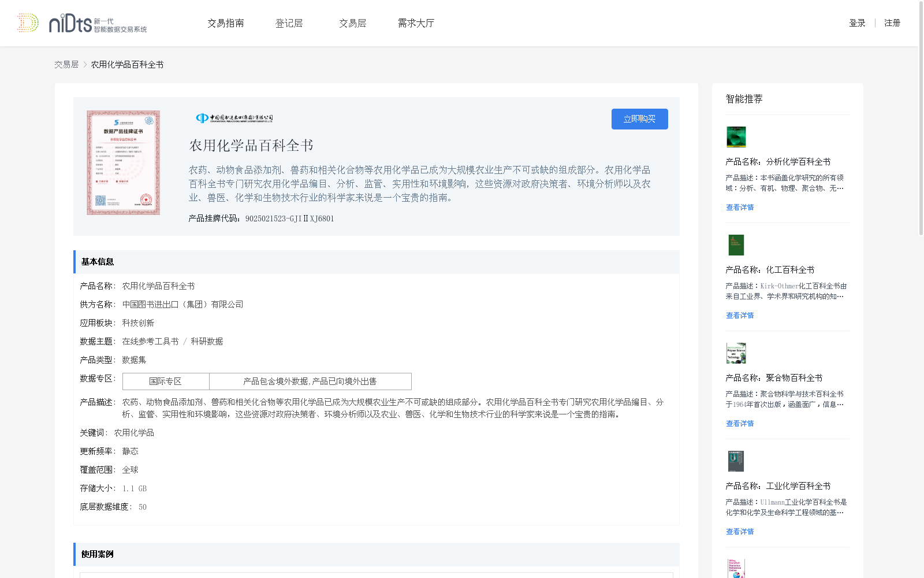
Task: Click keyword 农用化学品
Action: (134, 433)
